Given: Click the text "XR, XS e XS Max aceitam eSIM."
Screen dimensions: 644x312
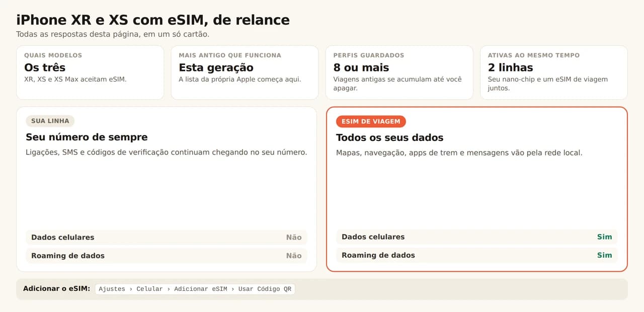Looking at the screenshot, I should tap(75, 79).
